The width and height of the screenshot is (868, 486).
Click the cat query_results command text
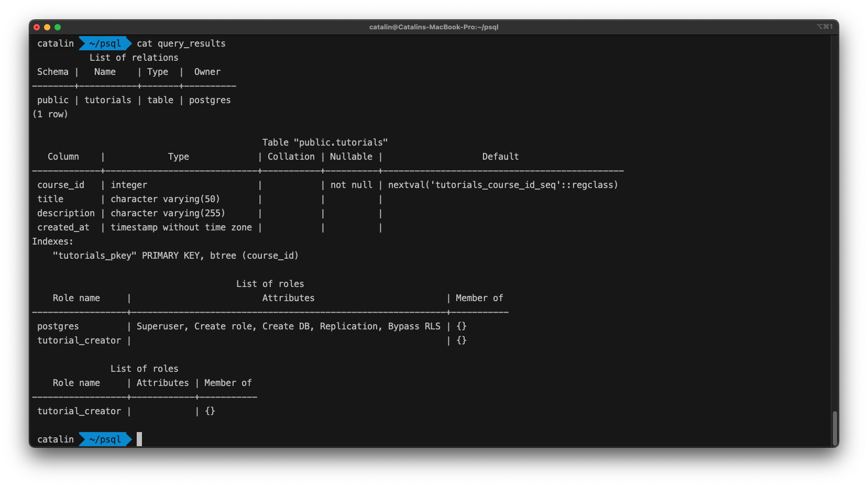(x=181, y=43)
